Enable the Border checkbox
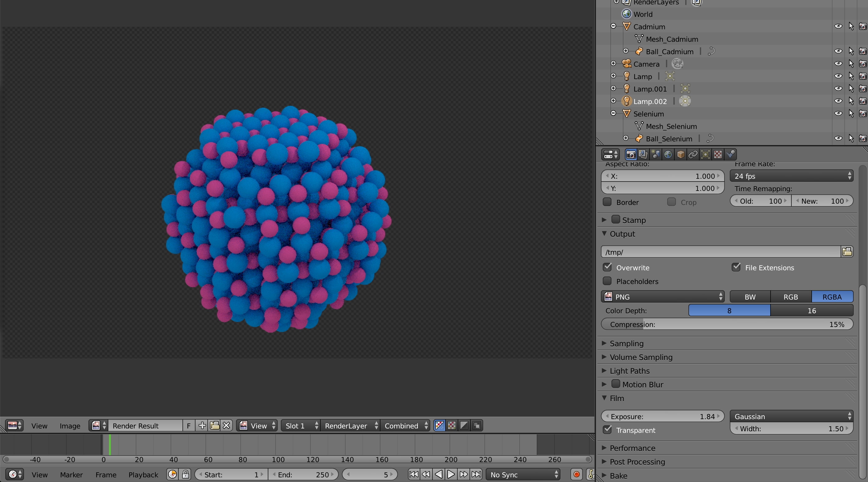This screenshot has height=482, width=868. (607, 202)
